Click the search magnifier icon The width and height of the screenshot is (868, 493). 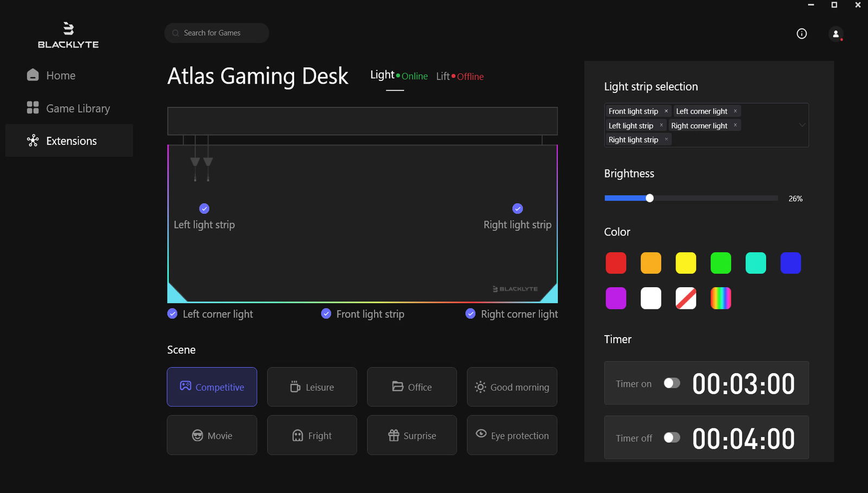[176, 33]
